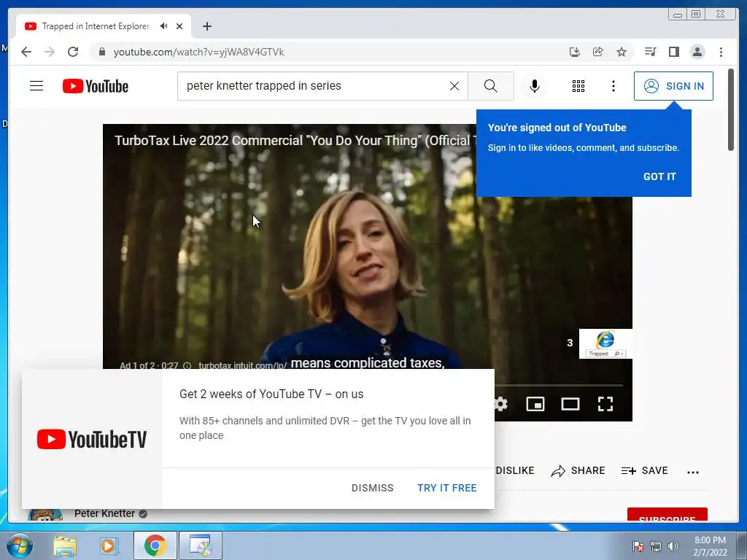747x560 pixels.
Task: Click DISLIKE under the video
Action: pos(515,470)
